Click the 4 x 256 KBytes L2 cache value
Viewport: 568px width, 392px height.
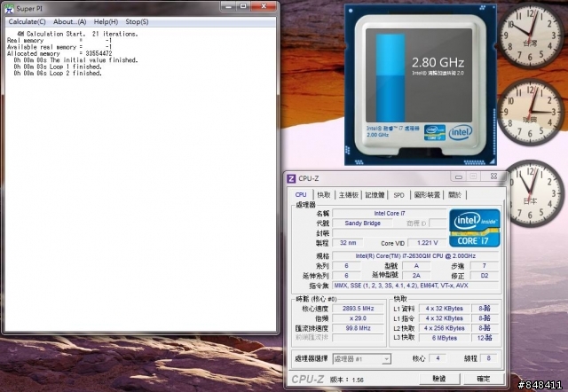coord(445,328)
